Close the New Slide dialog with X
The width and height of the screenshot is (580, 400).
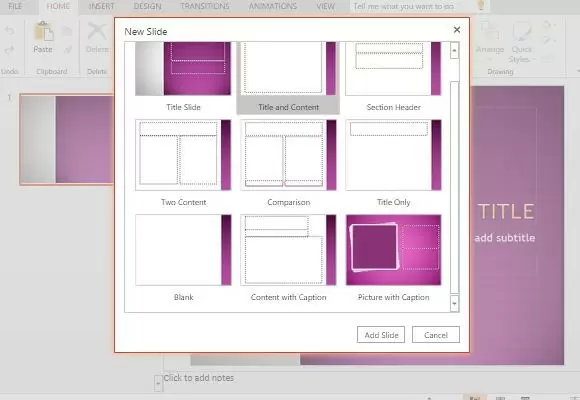(x=457, y=30)
